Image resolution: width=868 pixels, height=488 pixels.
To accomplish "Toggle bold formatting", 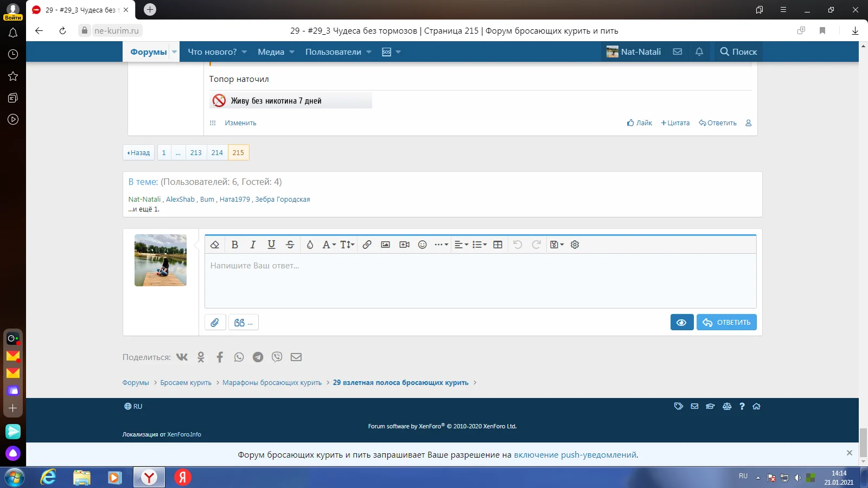I will point(235,245).
